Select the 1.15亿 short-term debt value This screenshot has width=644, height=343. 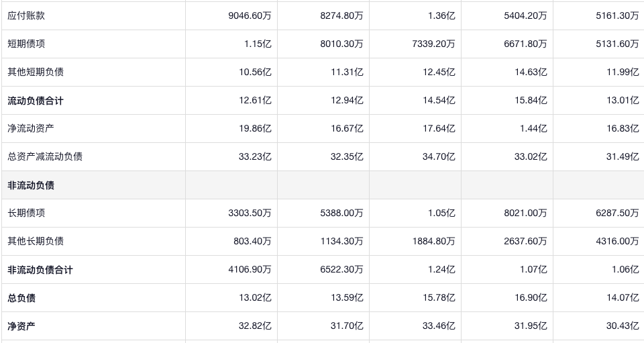click(x=258, y=44)
